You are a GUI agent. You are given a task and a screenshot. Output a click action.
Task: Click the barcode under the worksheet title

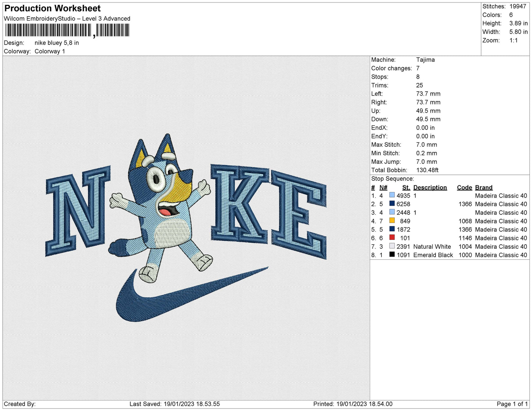[x=67, y=31]
